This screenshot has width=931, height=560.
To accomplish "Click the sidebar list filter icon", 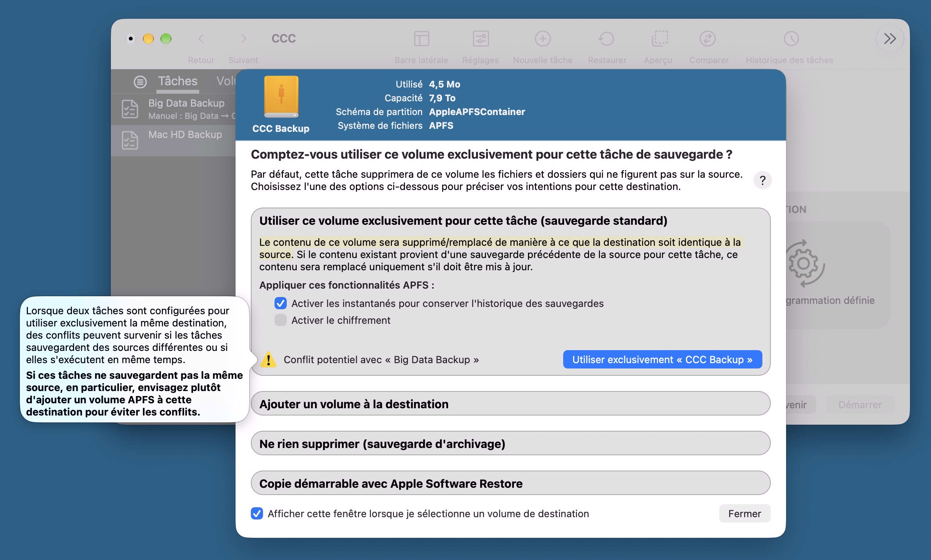I will coord(140,81).
